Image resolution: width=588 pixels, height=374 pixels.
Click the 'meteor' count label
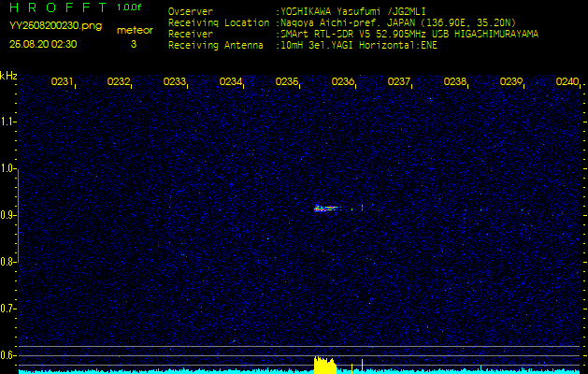click(x=135, y=30)
